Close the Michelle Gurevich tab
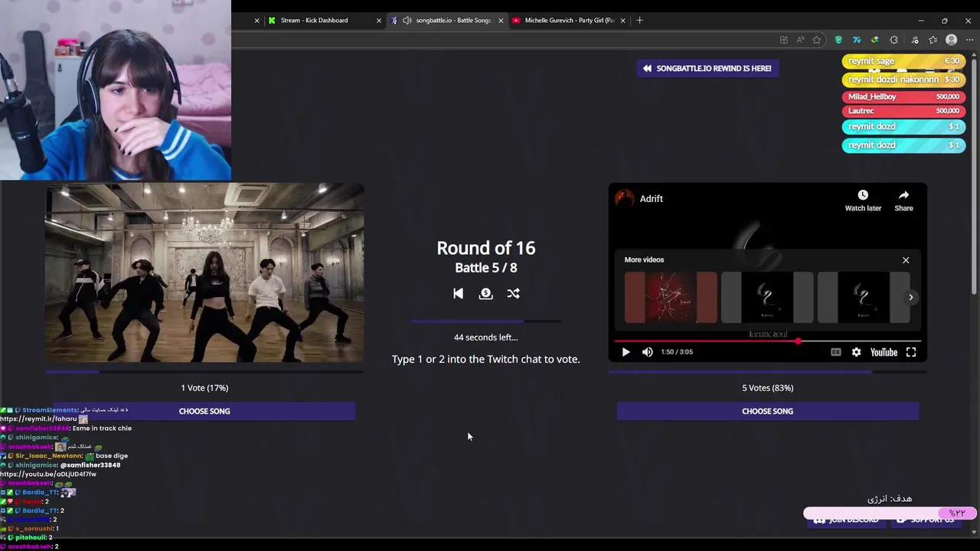 click(x=623, y=21)
